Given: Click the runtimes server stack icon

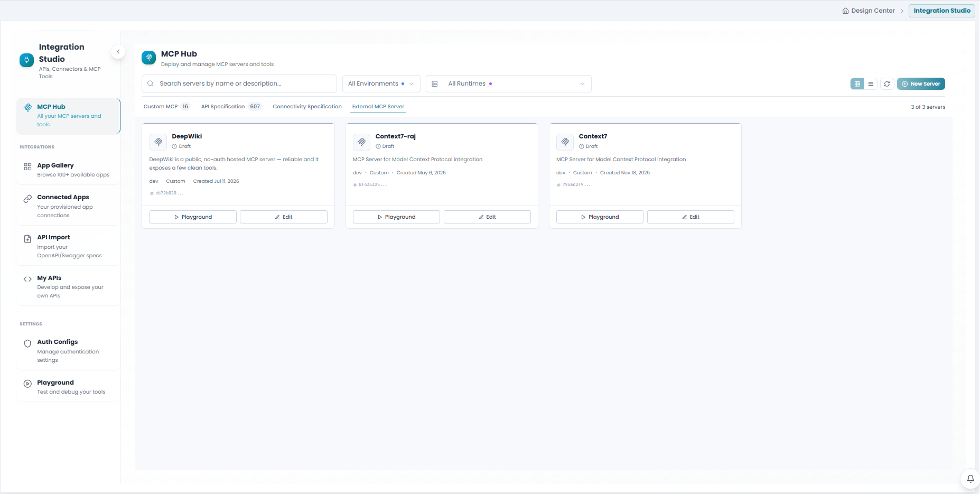Looking at the screenshot, I should pos(435,83).
